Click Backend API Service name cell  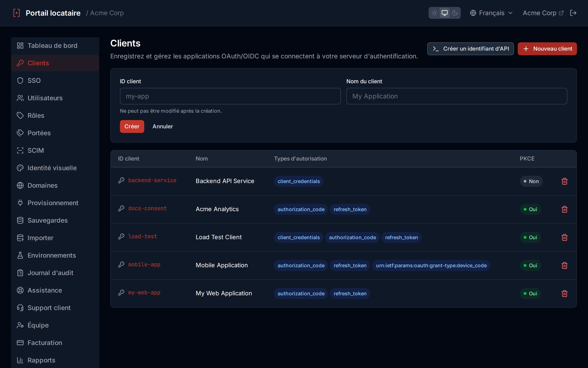click(225, 181)
